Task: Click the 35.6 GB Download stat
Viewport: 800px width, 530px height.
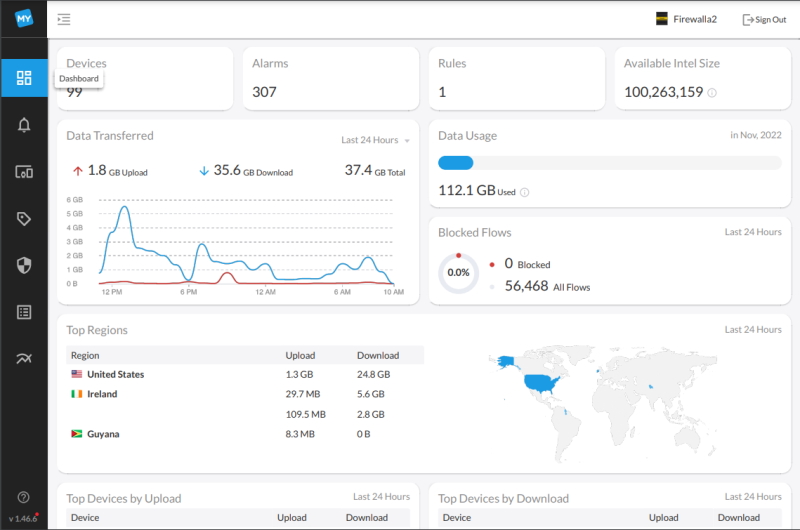Action: 245,170
